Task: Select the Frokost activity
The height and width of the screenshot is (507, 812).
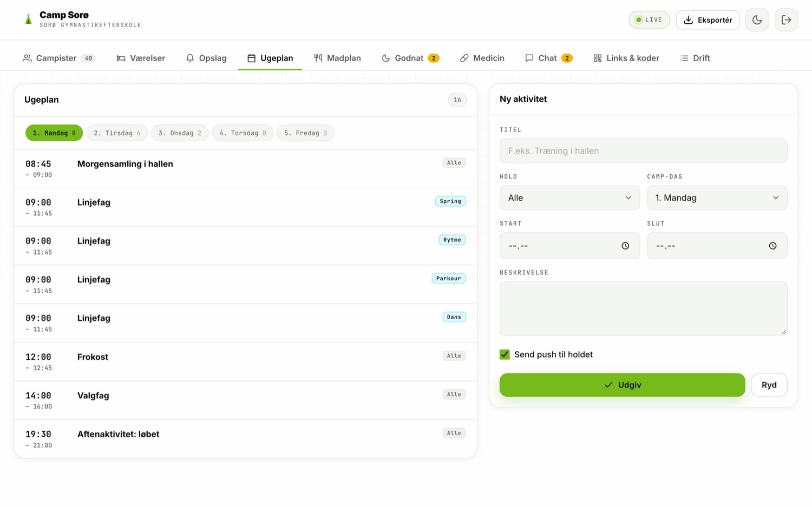Action: (245, 362)
